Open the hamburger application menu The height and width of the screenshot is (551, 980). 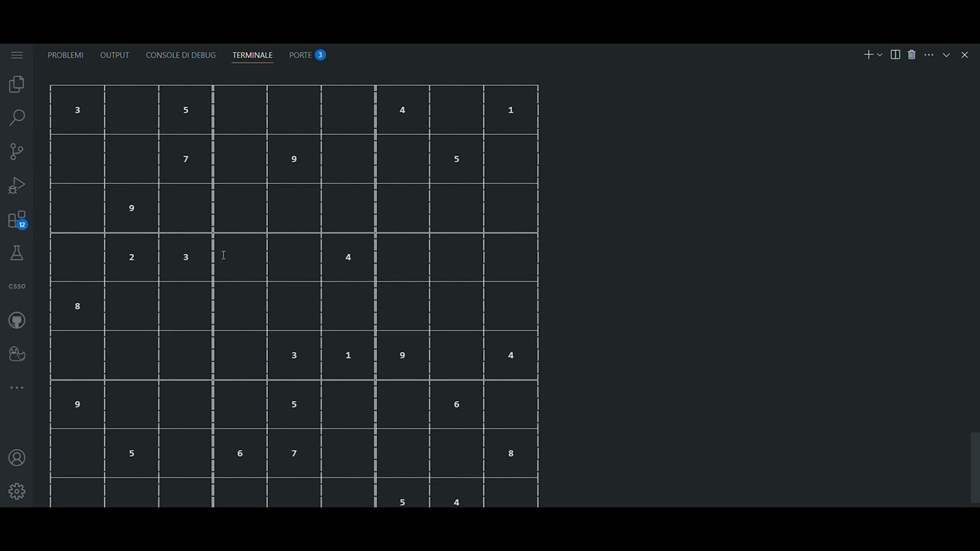click(x=17, y=55)
